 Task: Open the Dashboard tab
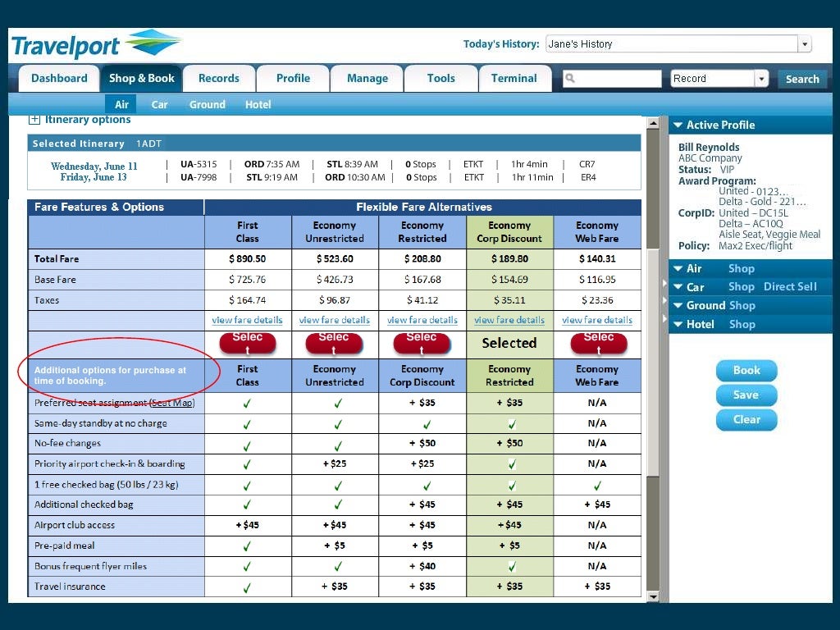click(x=59, y=78)
